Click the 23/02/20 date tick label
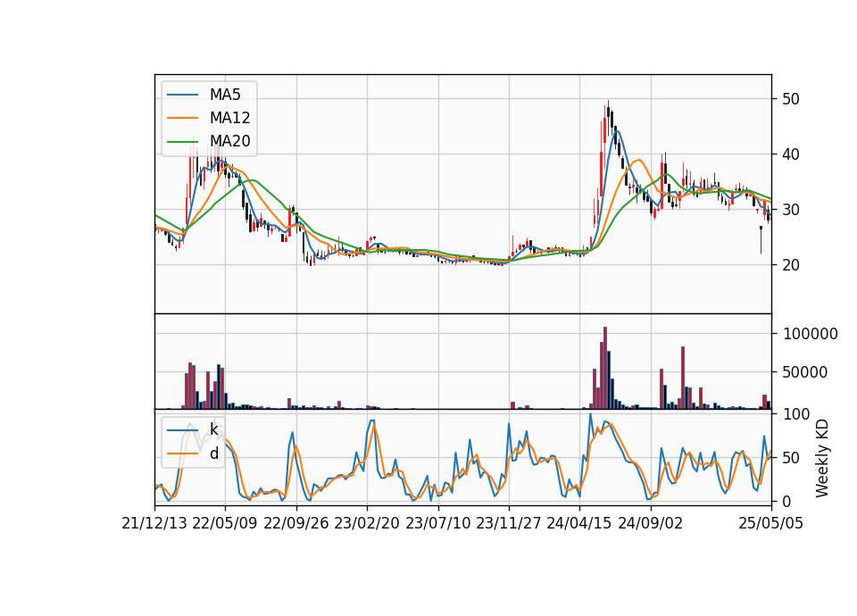This screenshot has width=857, height=616. coord(367,524)
